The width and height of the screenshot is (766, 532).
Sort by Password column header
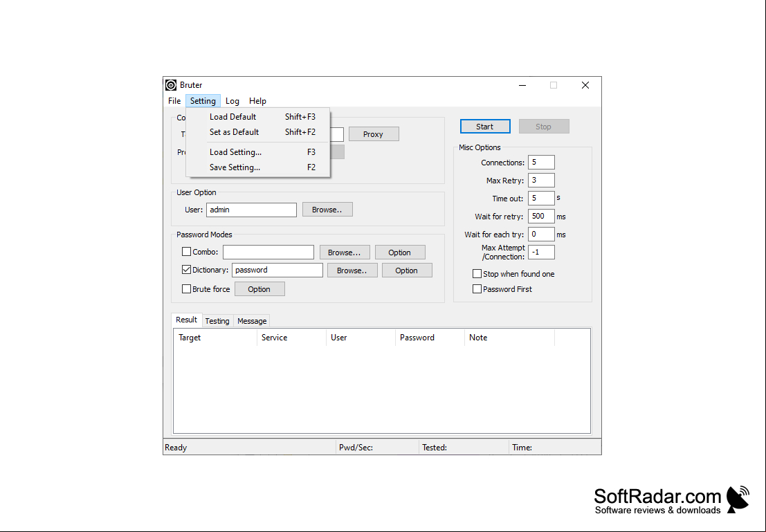pos(430,338)
